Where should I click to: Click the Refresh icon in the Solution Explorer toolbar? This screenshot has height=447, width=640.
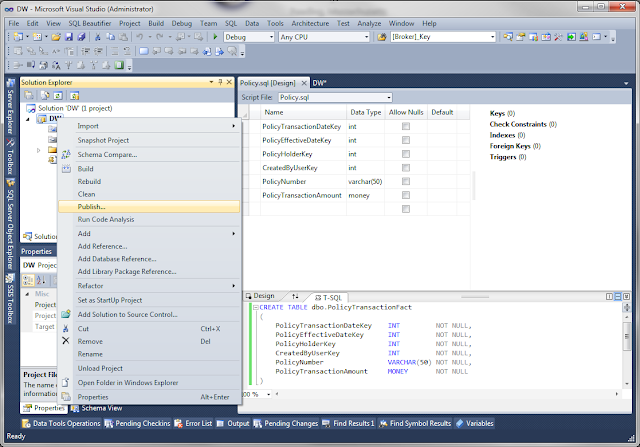(x=58, y=96)
